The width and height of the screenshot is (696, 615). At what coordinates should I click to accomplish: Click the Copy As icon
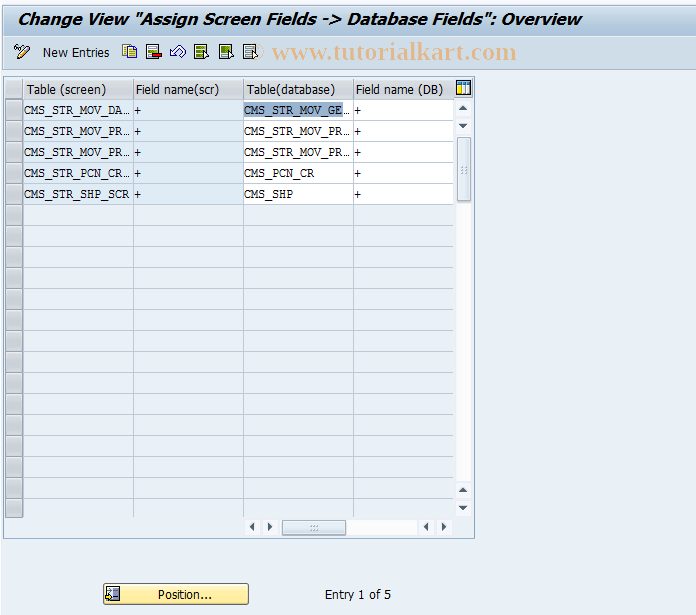tap(130, 52)
